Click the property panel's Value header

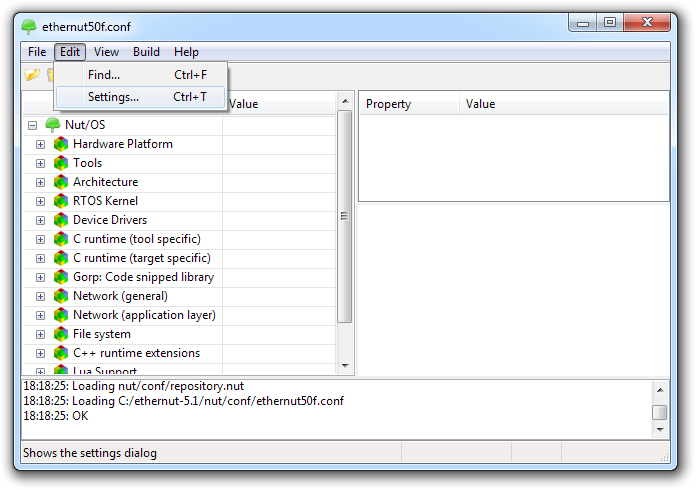564,104
